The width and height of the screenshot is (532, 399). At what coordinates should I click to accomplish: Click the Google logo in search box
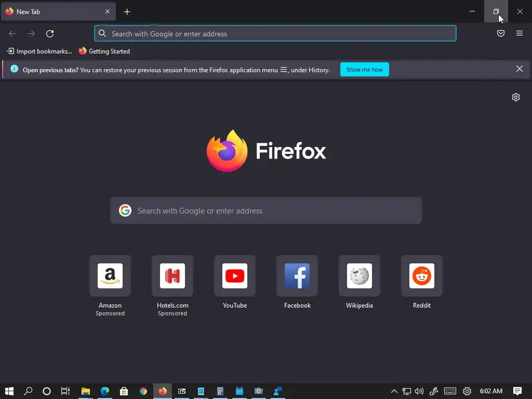tap(125, 210)
